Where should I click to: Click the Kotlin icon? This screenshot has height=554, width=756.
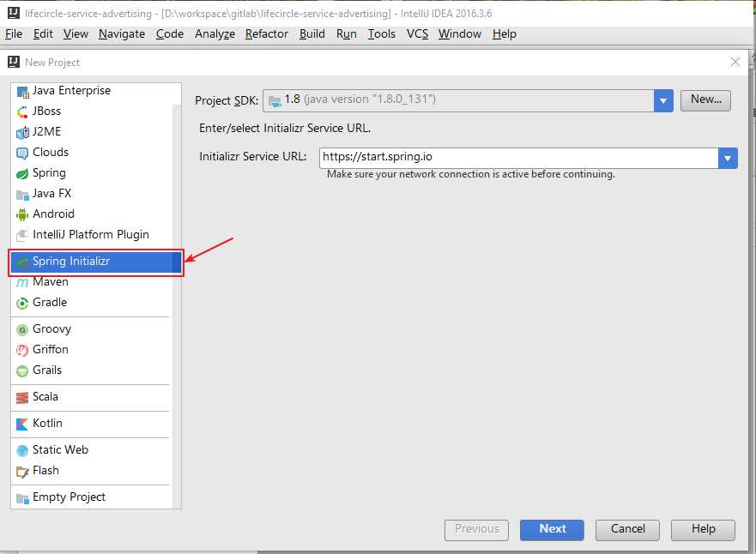click(x=22, y=425)
